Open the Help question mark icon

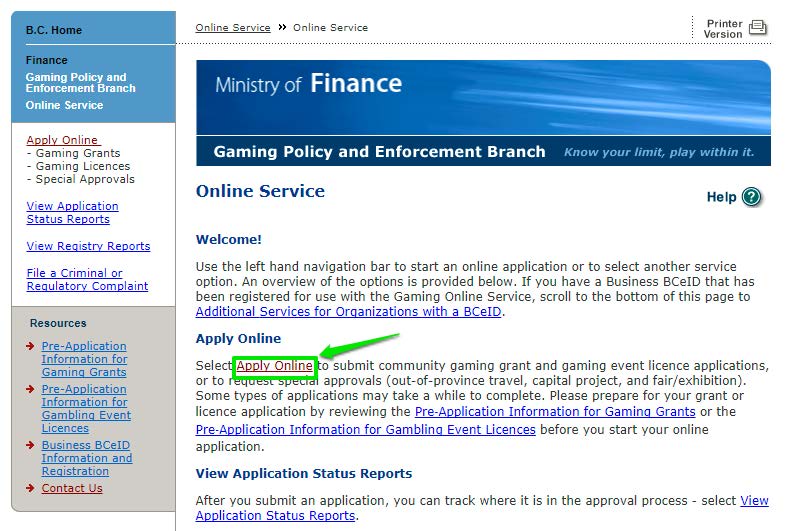pyautogui.click(x=751, y=197)
